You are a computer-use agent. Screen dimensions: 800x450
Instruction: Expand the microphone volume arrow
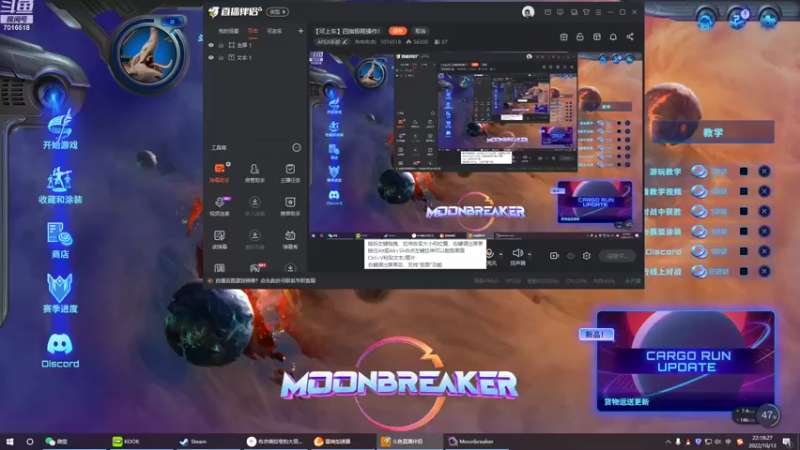501,254
